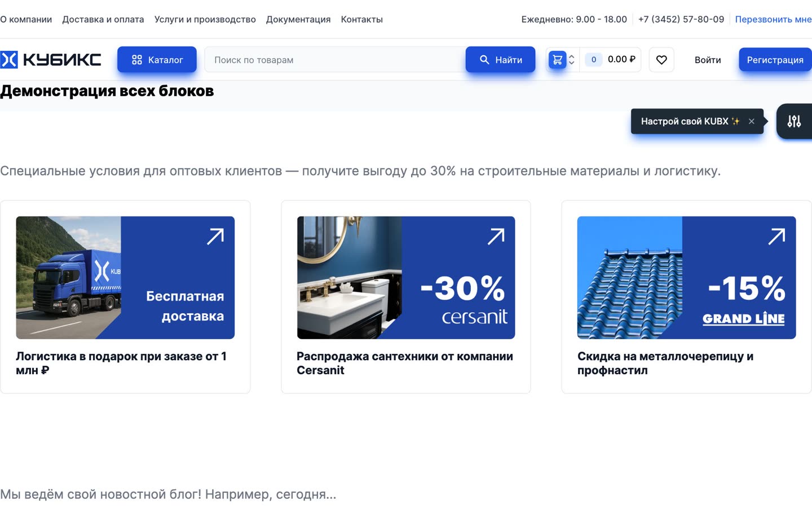
Task: Open the Документация menu item
Action: pyautogui.click(x=298, y=19)
